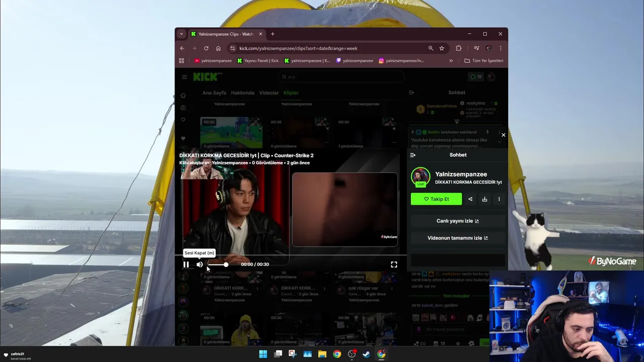Open Chrome's three-dot menu

coord(501,48)
